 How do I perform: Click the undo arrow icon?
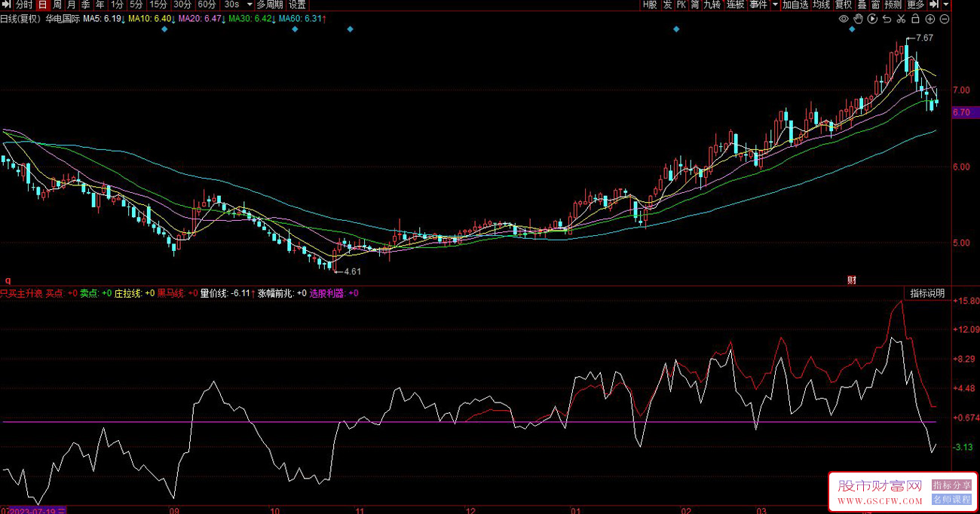tap(887, 19)
